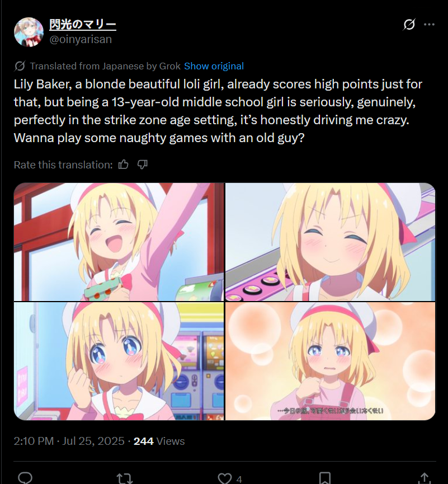
Task: Open the 244 Views analytics
Action: [x=159, y=441]
